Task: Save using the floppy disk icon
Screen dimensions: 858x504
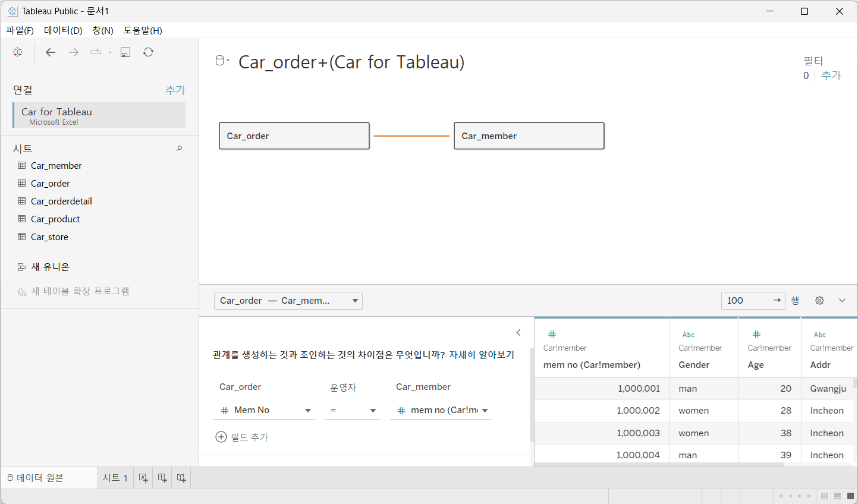Action: pos(125,52)
